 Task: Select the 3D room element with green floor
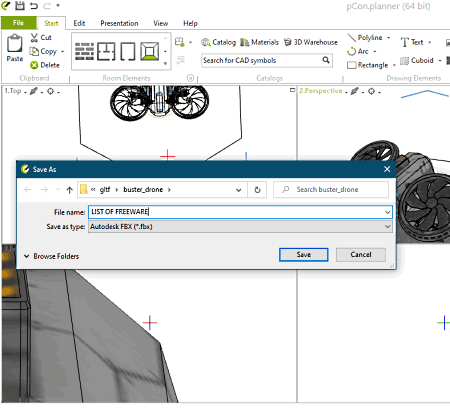tap(149, 51)
